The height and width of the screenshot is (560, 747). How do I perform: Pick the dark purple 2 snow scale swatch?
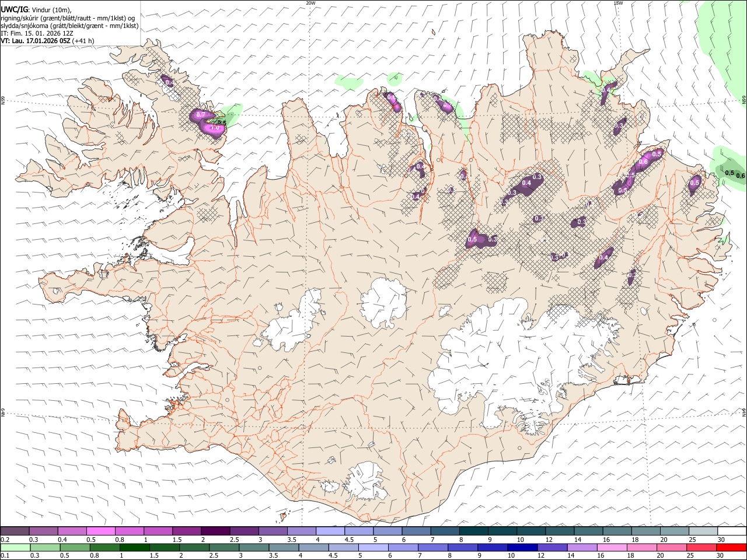(215, 531)
